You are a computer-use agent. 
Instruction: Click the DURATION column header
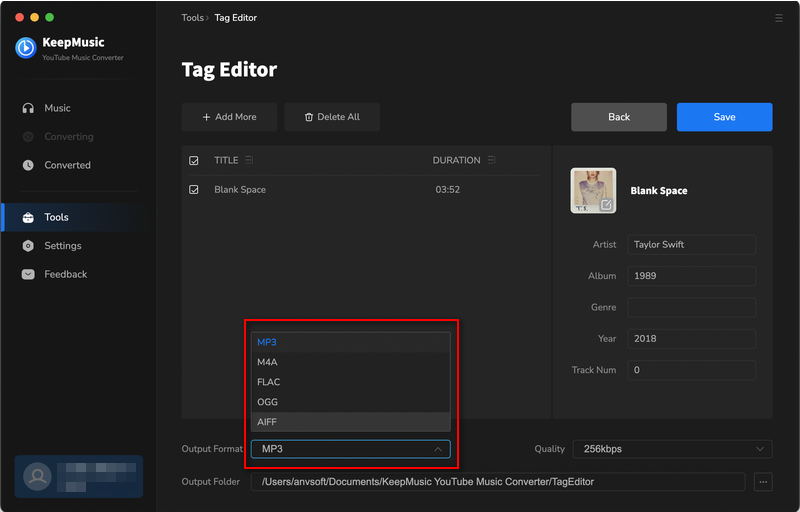(457, 160)
